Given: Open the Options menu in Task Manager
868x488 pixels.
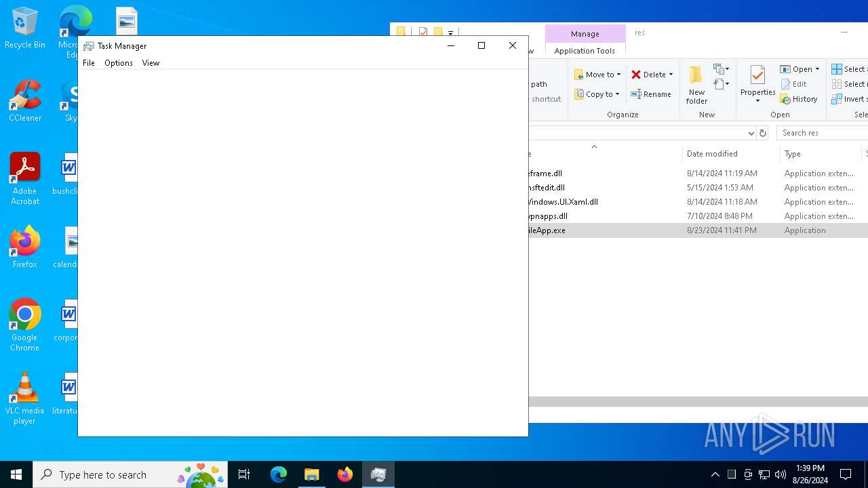Looking at the screenshot, I should pyautogui.click(x=119, y=63).
